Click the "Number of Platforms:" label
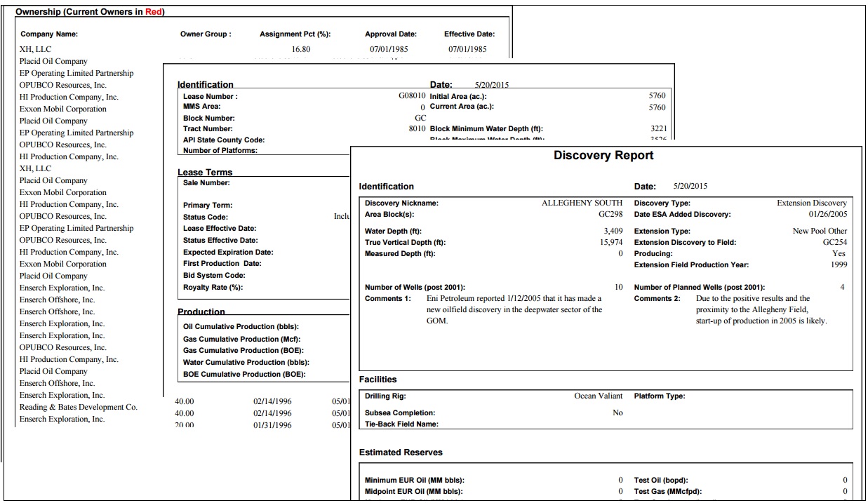The height and width of the screenshot is (503, 868). coord(220,150)
